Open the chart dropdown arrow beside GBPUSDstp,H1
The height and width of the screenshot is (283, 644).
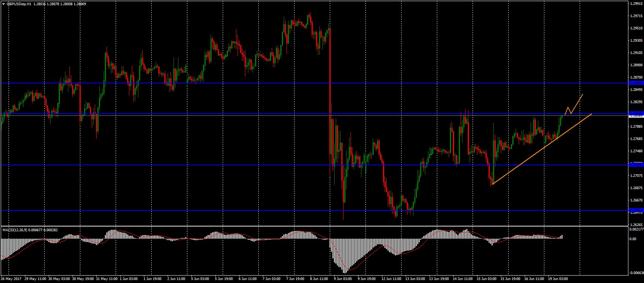(x=3, y=4)
